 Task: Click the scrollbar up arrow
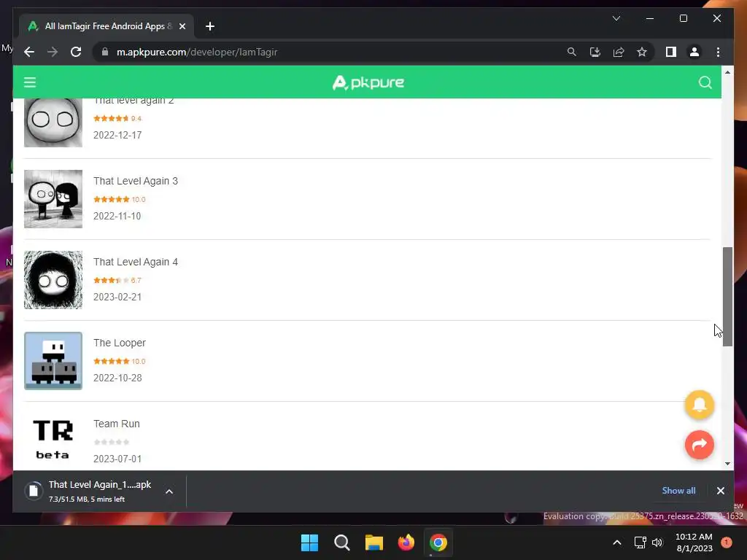(727, 72)
